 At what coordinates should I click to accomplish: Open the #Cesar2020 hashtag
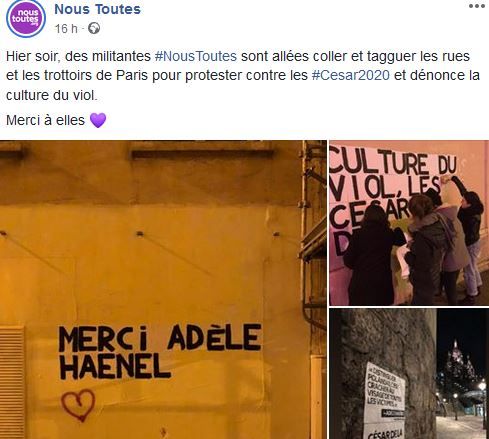tap(351, 75)
